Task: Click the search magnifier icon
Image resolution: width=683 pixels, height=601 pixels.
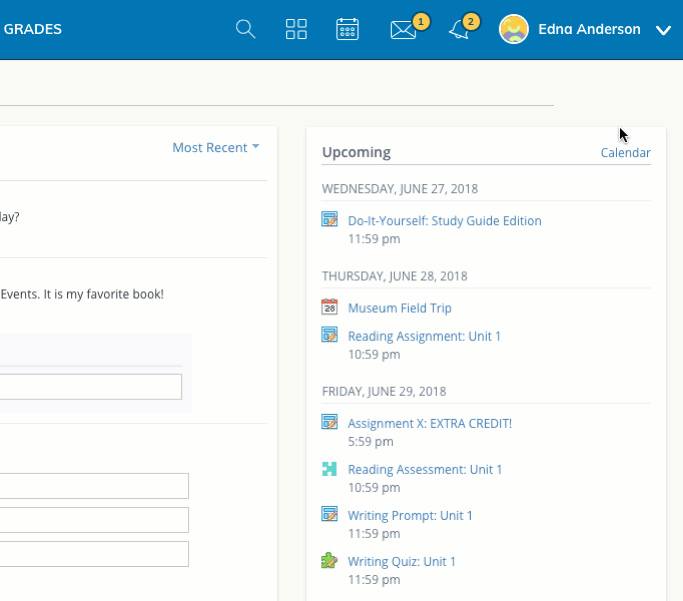Action: (245, 29)
